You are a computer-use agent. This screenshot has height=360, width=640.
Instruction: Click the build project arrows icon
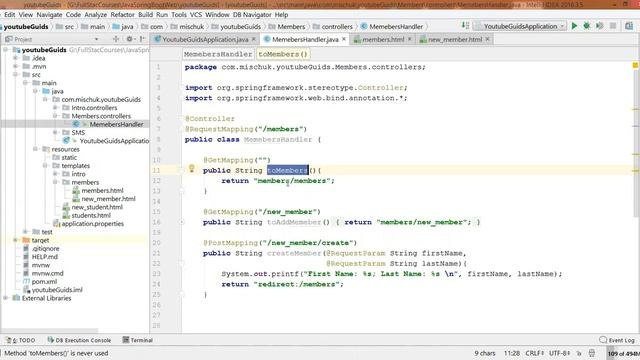click(465, 26)
